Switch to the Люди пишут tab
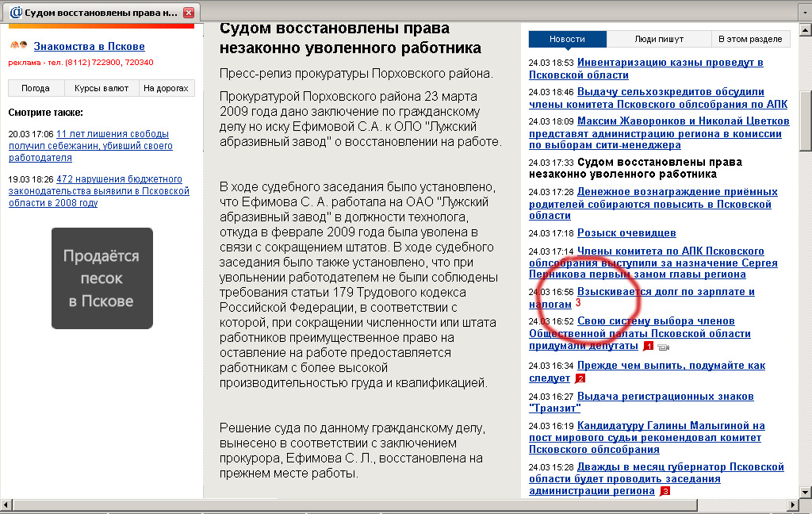 click(659, 39)
